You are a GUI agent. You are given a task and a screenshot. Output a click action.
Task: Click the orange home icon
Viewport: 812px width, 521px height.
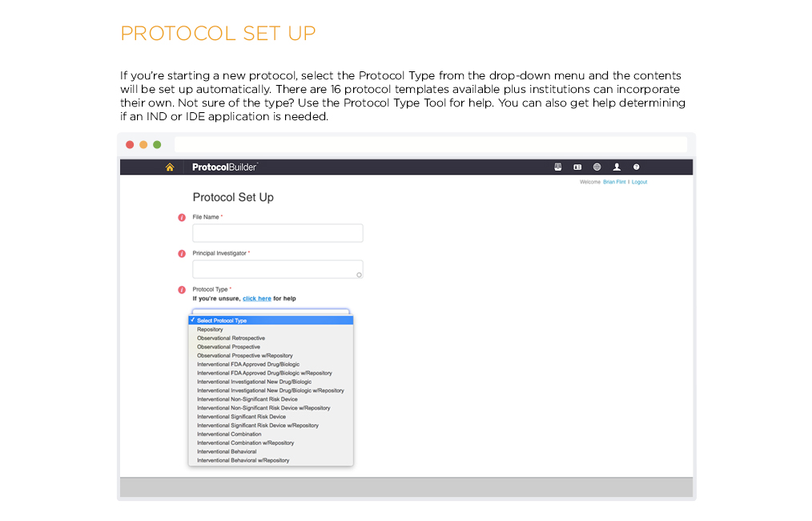169,168
